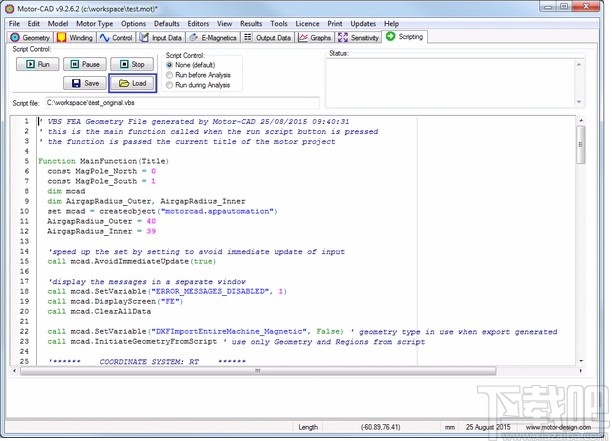Click line 8 'dim mcad'
Viewport: 612px width, 441px height.
(66, 191)
